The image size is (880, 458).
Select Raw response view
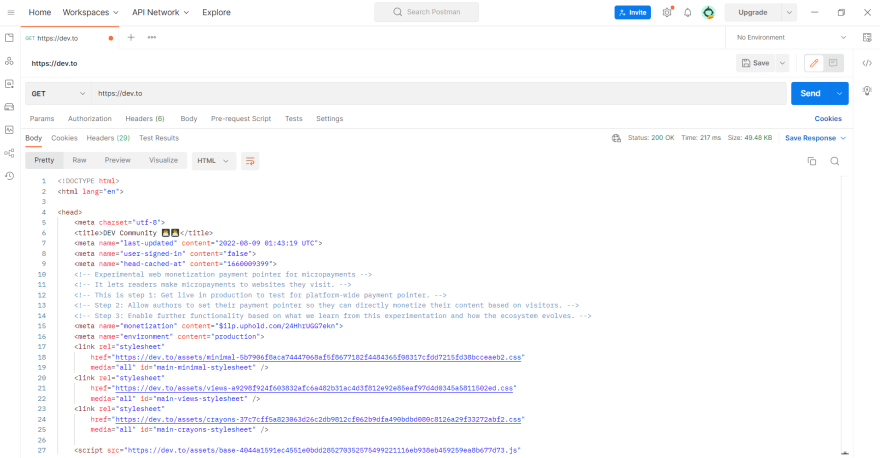(x=79, y=161)
